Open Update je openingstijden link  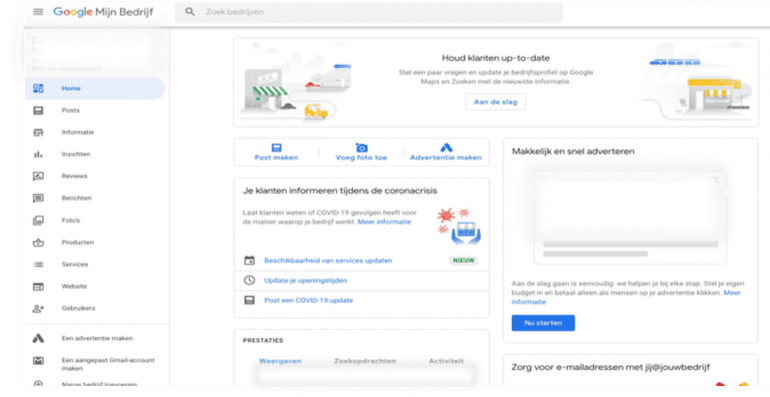(305, 281)
